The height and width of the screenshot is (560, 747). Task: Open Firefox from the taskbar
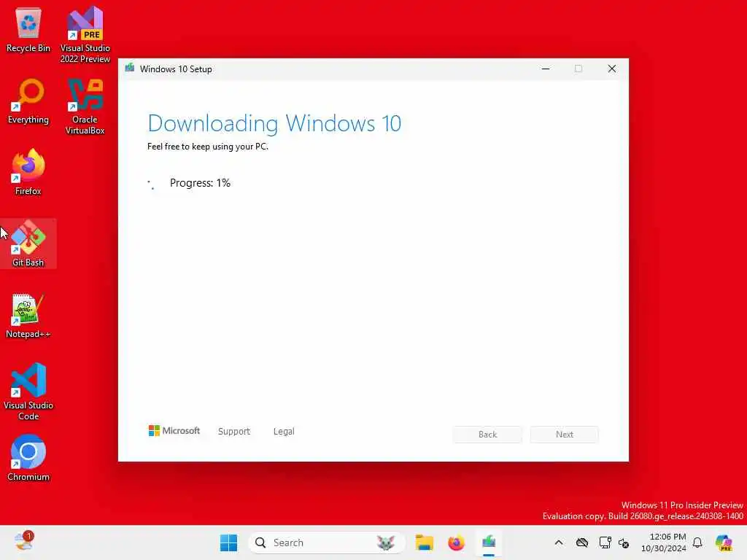click(x=456, y=542)
